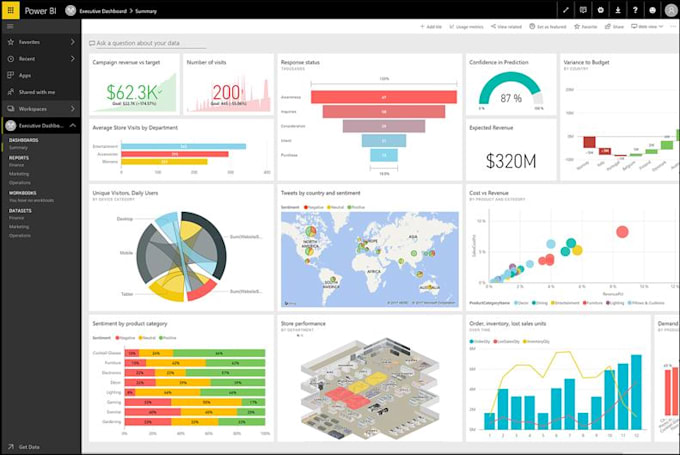Select Marketing under Reports
Screen dimensions: 680x455
[19, 174]
